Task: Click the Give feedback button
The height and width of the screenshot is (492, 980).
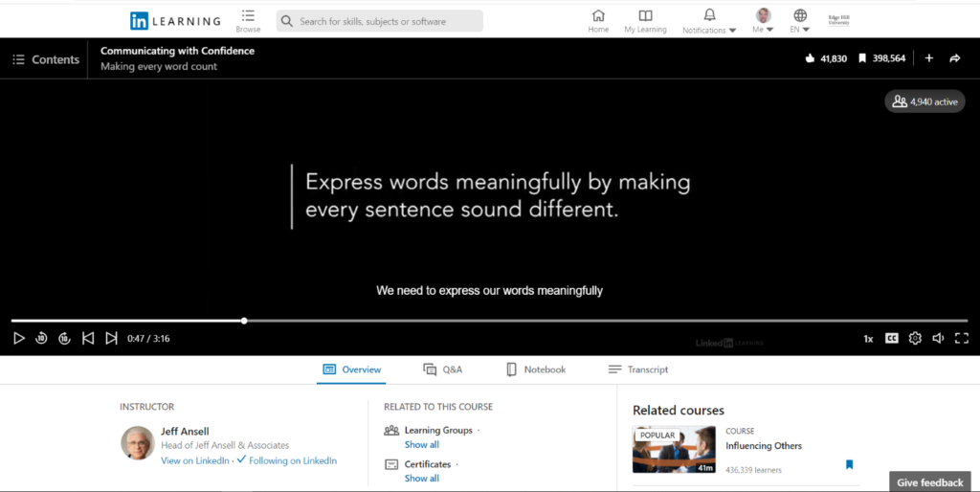Action: tap(930, 482)
